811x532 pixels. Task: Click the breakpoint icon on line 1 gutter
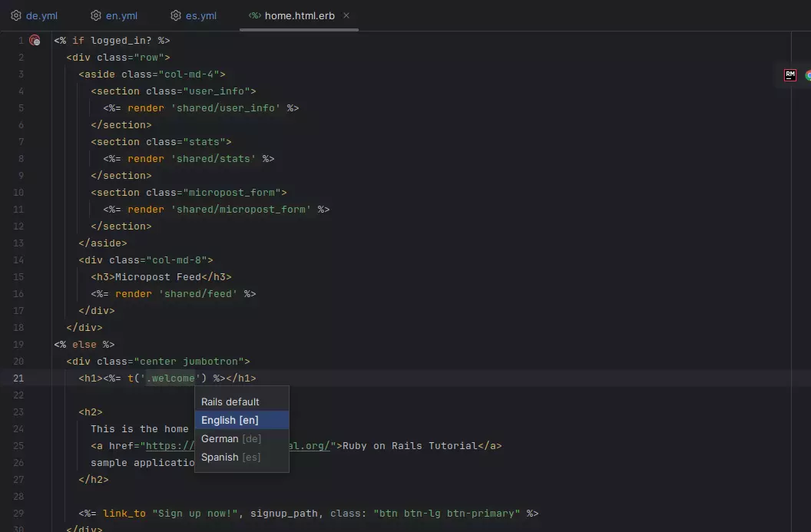pos(35,39)
